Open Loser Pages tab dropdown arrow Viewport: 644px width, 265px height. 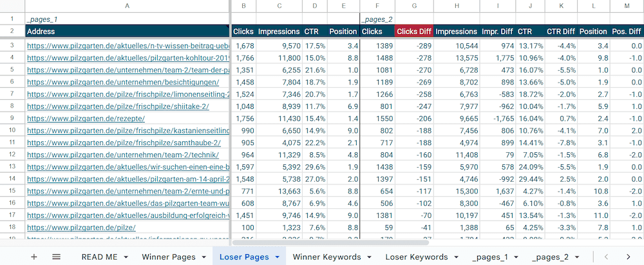[277, 257]
